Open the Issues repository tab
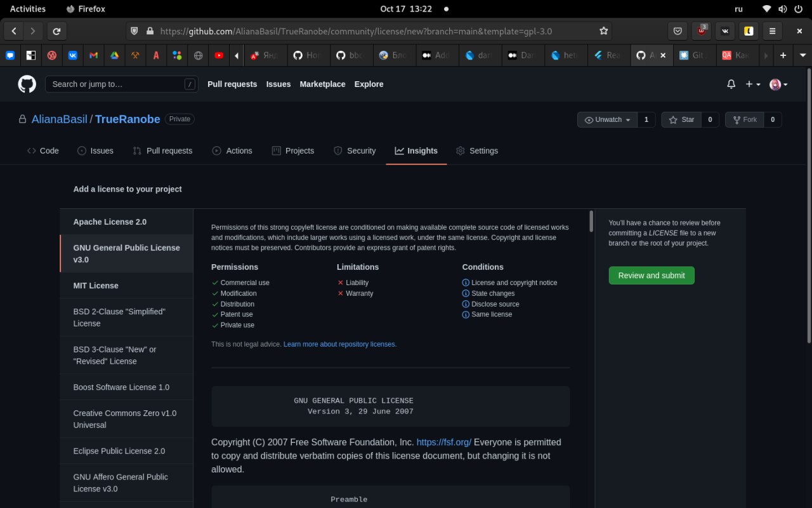Screen dimensions: 812x508 coord(95,150)
